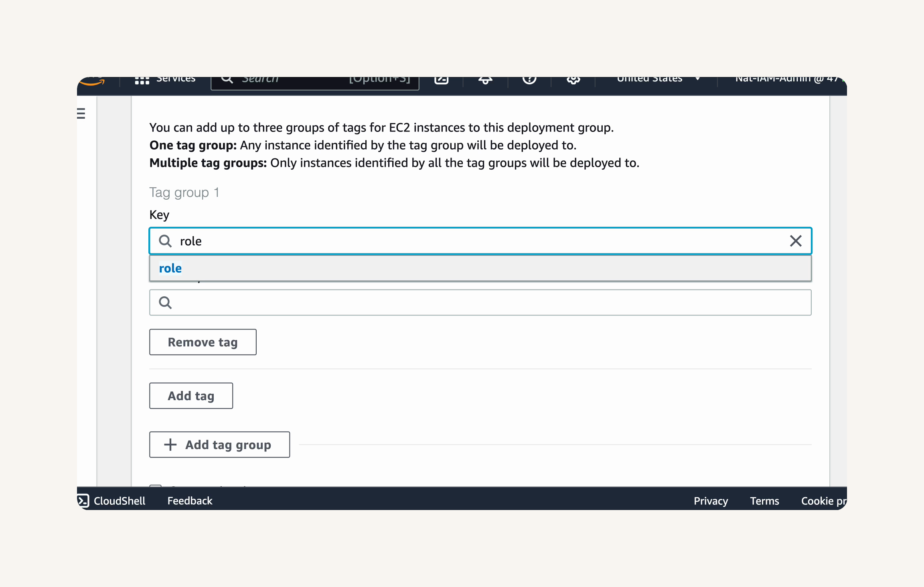924x587 pixels.
Task: Click the Services label in navbar
Action: [x=176, y=79]
